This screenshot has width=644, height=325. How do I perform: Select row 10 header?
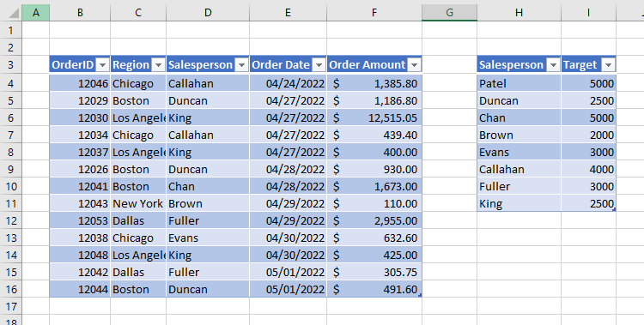point(10,186)
